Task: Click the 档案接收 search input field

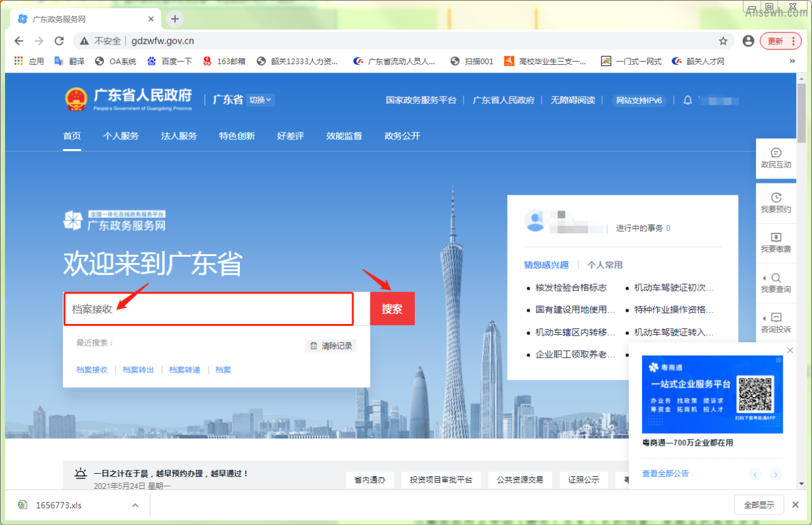Action: pos(208,309)
